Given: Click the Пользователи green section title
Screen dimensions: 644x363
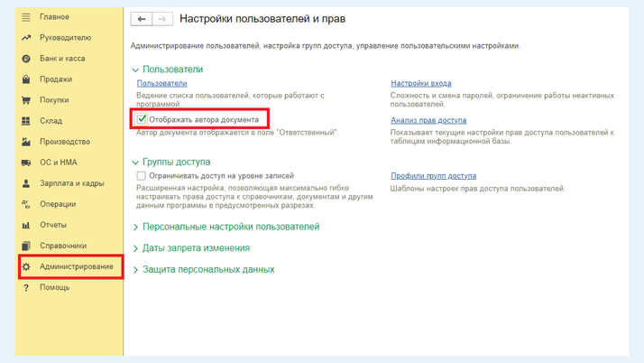Looking at the screenshot, I should click(172, 70).
